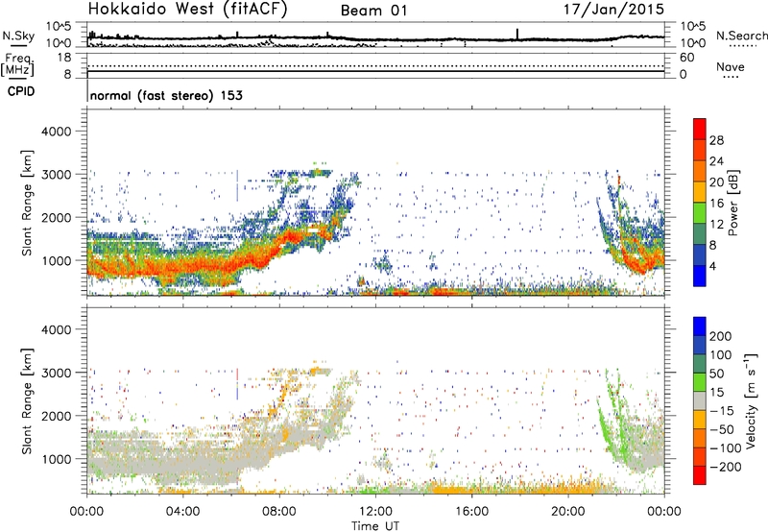Image resolution: width=768 pixels, height=532 pixels.
Task: Click the gray segment of the velocity colorbar
Action: 700,400
